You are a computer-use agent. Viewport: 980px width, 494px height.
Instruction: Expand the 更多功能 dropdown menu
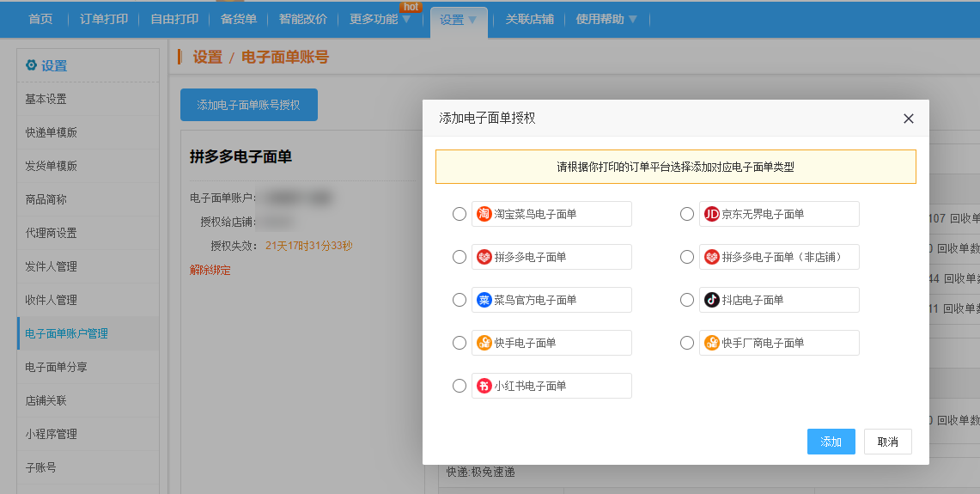(x=380, y=19)
